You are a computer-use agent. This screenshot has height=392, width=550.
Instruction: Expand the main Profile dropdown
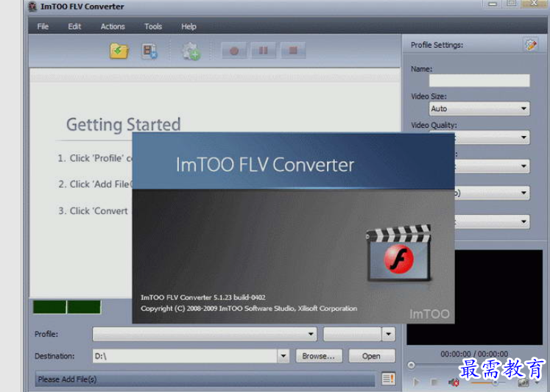tap(311, 334)
